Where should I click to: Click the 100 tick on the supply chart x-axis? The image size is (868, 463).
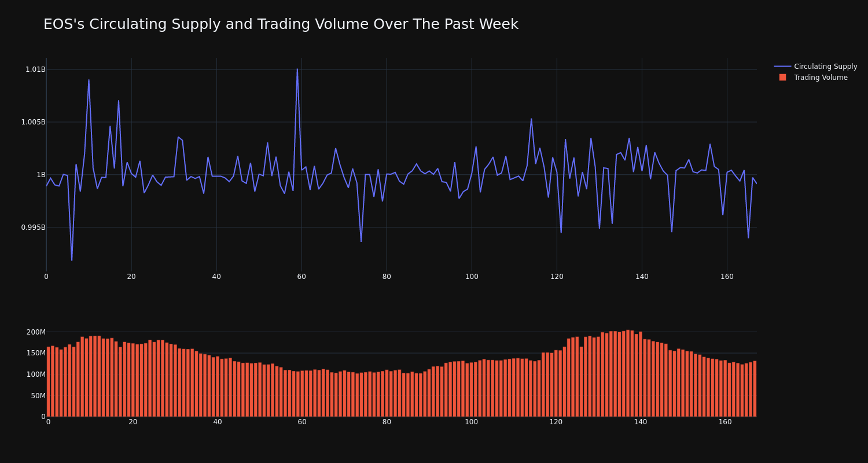(x=472, y=277)
